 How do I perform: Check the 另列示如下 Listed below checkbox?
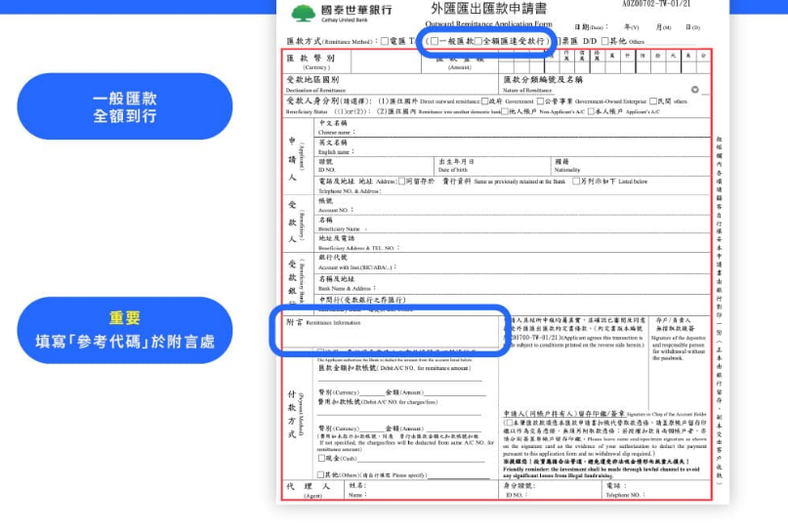pyautogui.click(x=576, y=181)
